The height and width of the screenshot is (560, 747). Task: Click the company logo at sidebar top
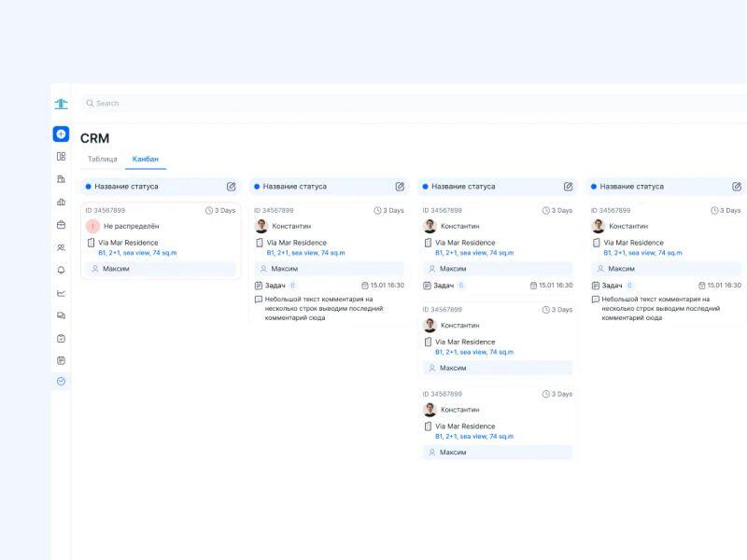(61, 104)
